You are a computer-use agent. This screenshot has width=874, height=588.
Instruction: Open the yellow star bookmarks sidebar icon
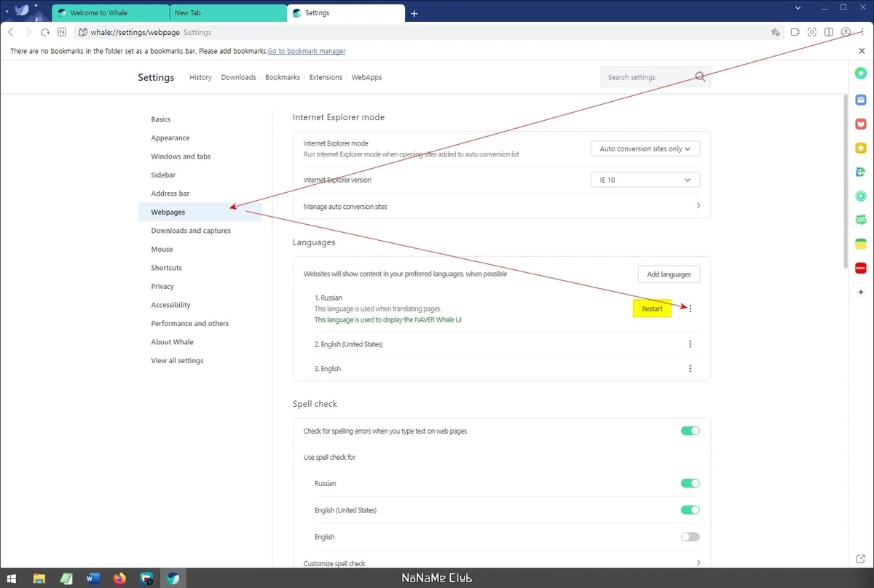[860, 148]
